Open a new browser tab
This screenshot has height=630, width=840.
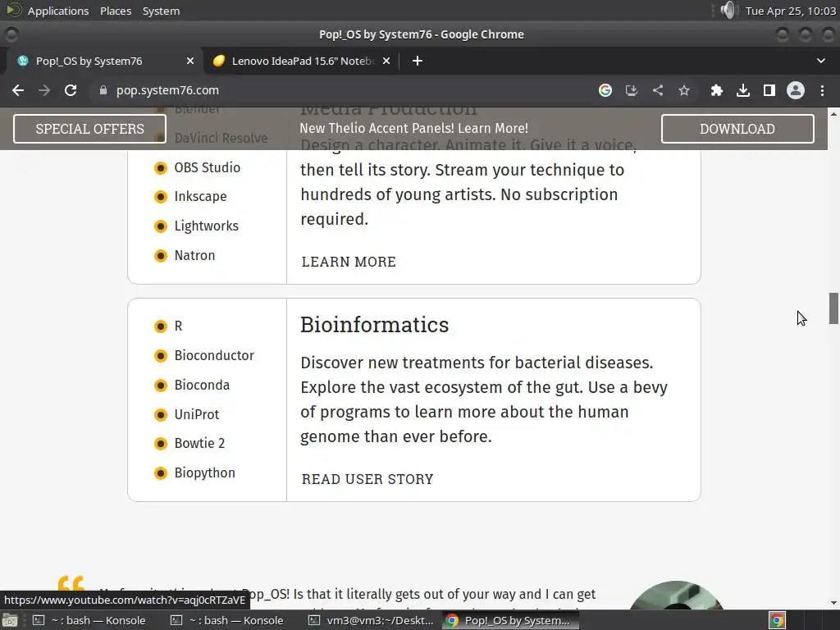[x=418, y=61]
